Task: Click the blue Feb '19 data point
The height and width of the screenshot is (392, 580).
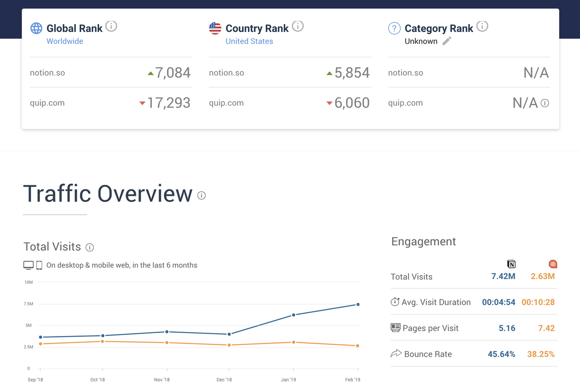Action: pyautogui.click(x=358, y=304)
